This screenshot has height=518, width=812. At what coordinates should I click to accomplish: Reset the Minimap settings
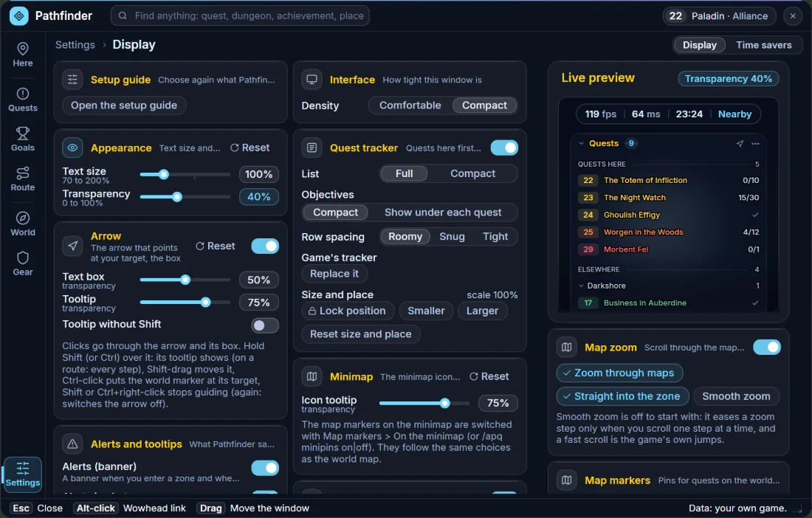[x=489, y=376]
